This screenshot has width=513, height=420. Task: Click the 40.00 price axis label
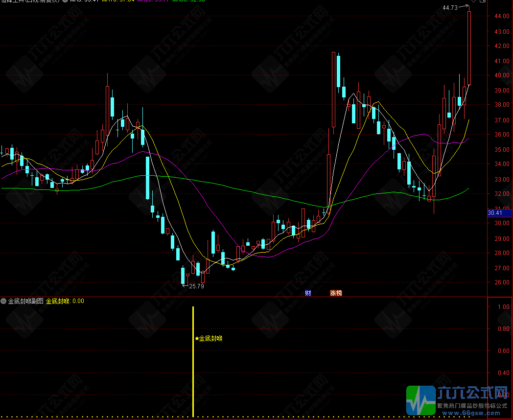[x=502, y=75]
